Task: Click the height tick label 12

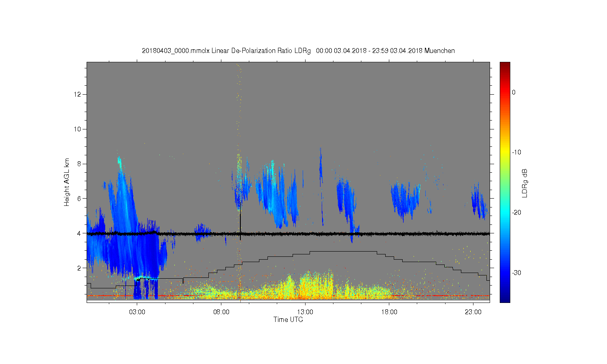Action: point(78,94)
